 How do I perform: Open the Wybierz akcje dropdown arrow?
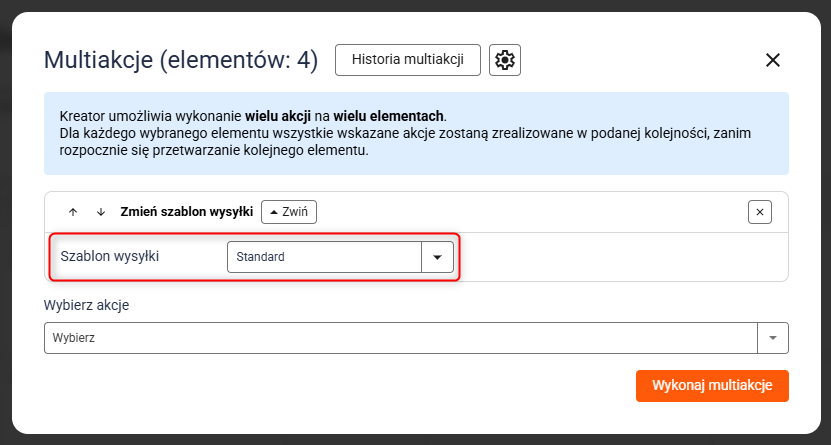(x=772, y=338)
